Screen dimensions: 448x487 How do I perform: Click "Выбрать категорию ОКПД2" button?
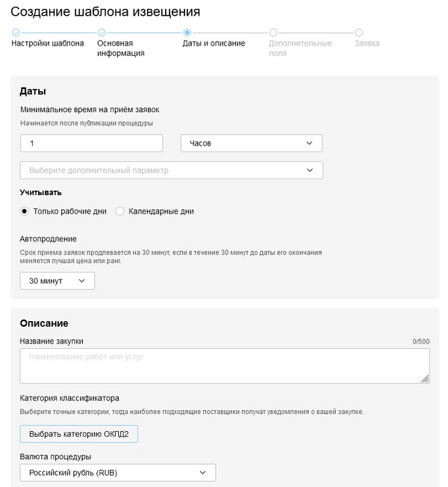[x=78, y=434]
